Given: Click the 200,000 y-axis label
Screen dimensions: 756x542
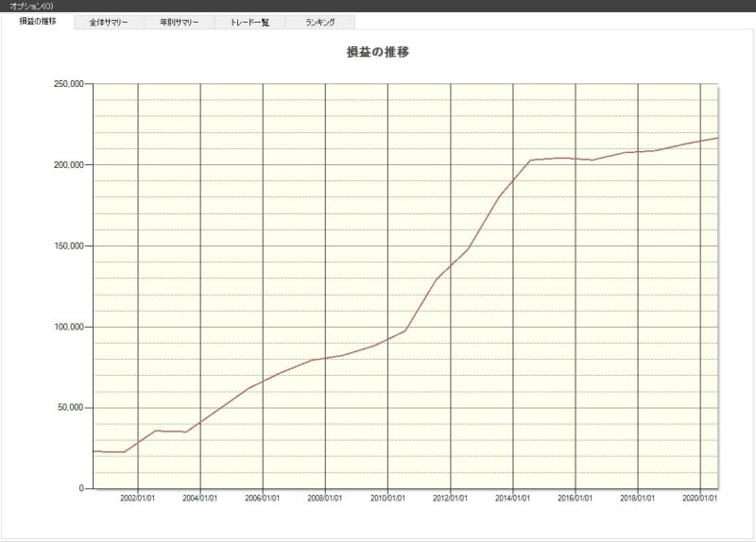Looking at the screenshot, I should (68, 164).
